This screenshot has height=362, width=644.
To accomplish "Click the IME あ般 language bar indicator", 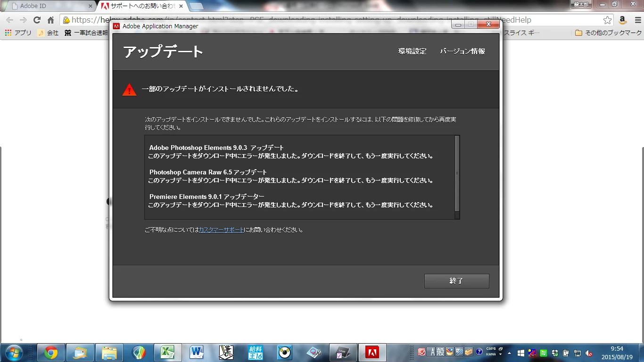I will click(436, 352).
